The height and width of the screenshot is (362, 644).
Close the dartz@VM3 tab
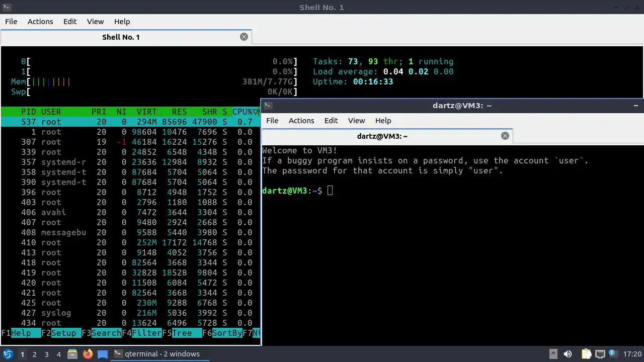[x=505, y=136]
